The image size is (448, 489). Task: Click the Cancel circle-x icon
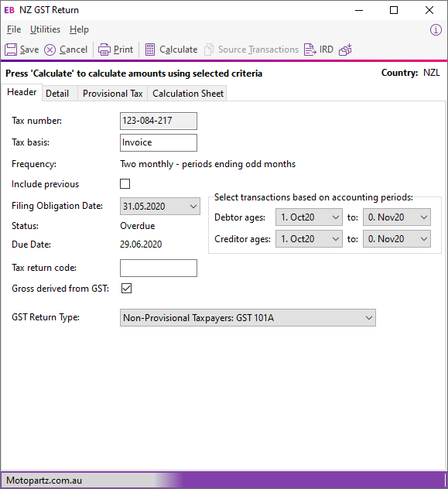coord(50,50)
